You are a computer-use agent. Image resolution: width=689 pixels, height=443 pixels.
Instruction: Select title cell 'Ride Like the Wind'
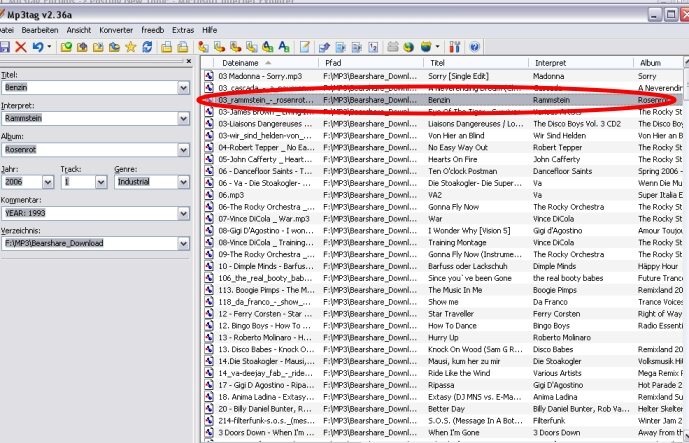tap(459, 373)
